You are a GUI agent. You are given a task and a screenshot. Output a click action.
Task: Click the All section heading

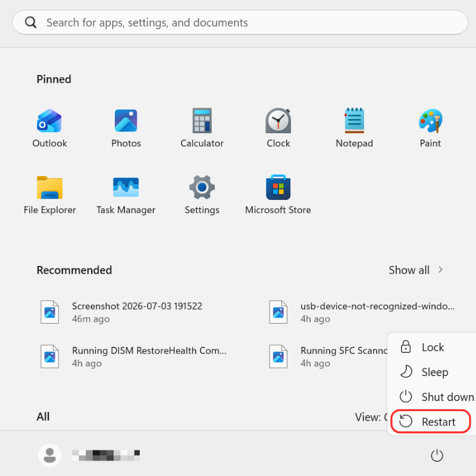point(43,416)
